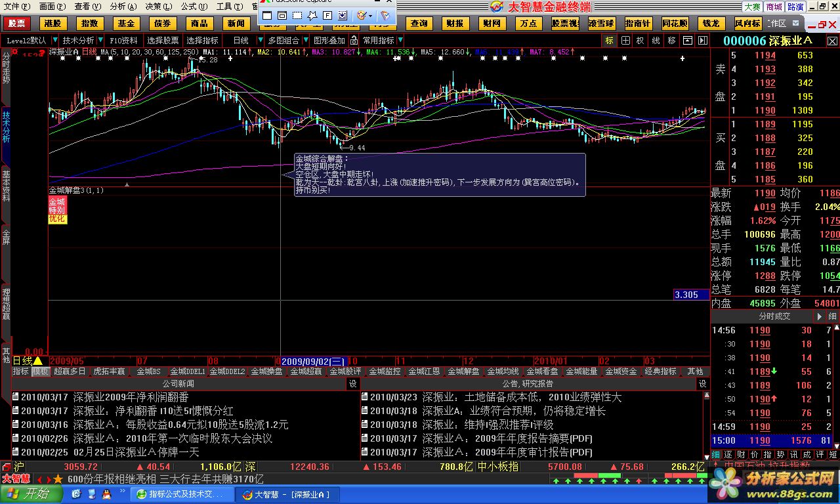
Task: Switch to 分时走势 side tab
Action: point(6,68)
